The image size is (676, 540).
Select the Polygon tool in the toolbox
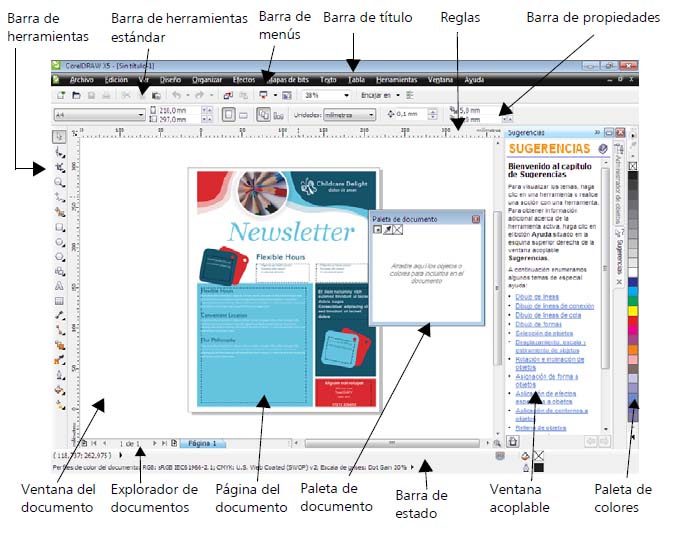coord(60,256)
